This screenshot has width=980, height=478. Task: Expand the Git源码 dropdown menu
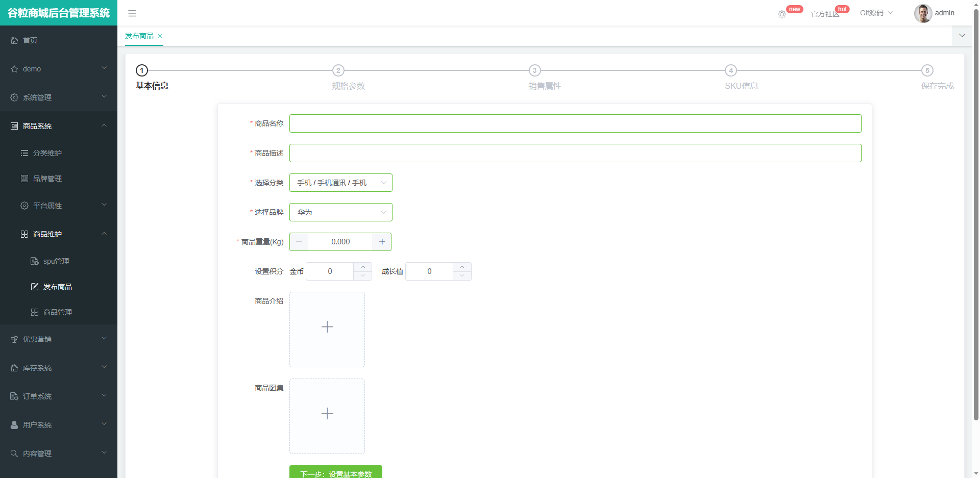pyautogui.click(x=876, y=13)
